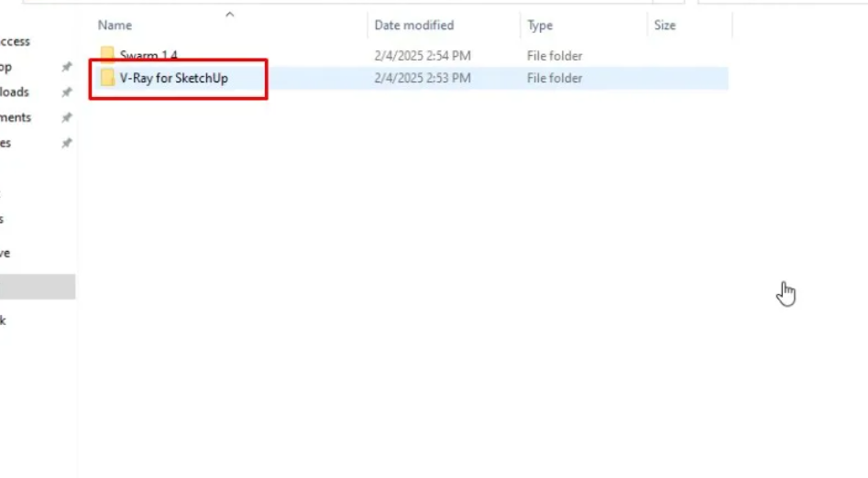Sort by Size column header
This screenshot has height=478, width=868.
(x=665, y=26)
